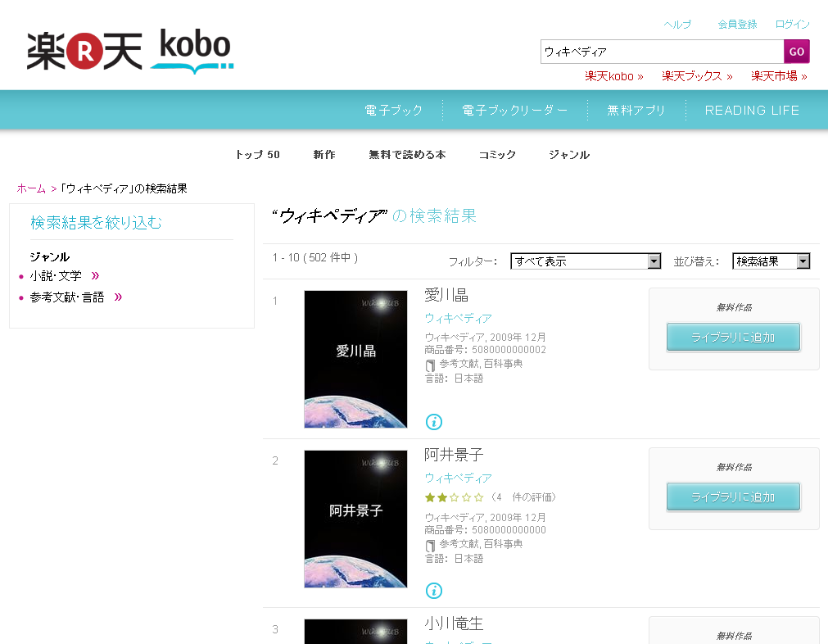The height and width of the screenshot is (644, 828).
Task: Click the 検索結果を絞り込む heading
Action: (x=96, y=222)
